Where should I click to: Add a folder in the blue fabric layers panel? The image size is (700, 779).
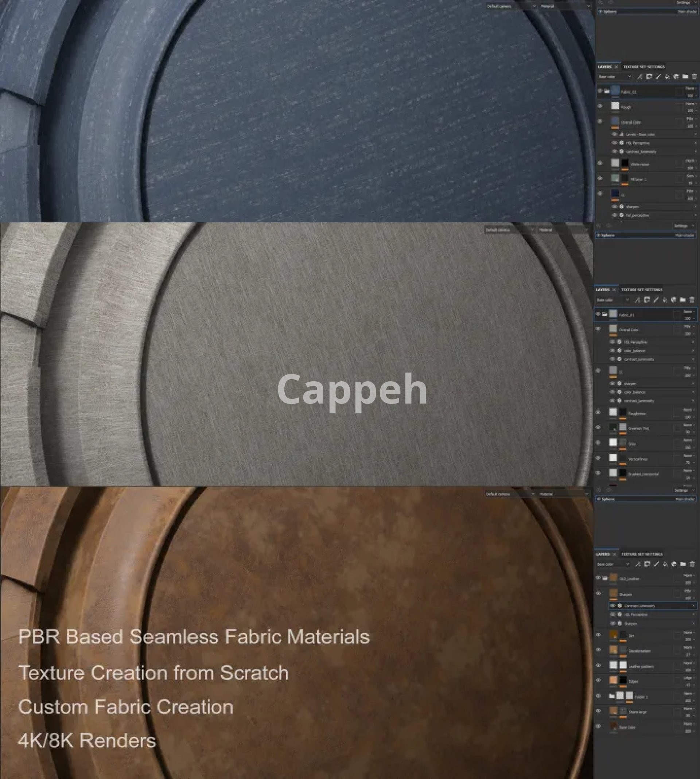click(685, 77)
